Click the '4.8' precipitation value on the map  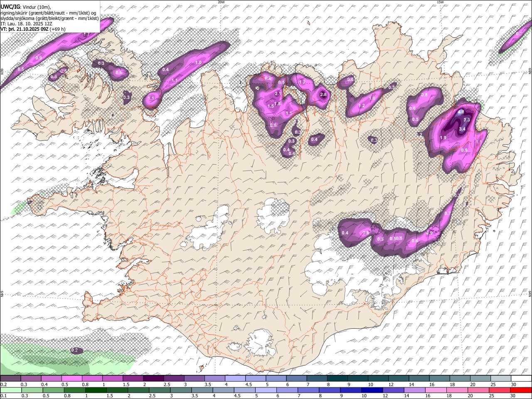461,112
